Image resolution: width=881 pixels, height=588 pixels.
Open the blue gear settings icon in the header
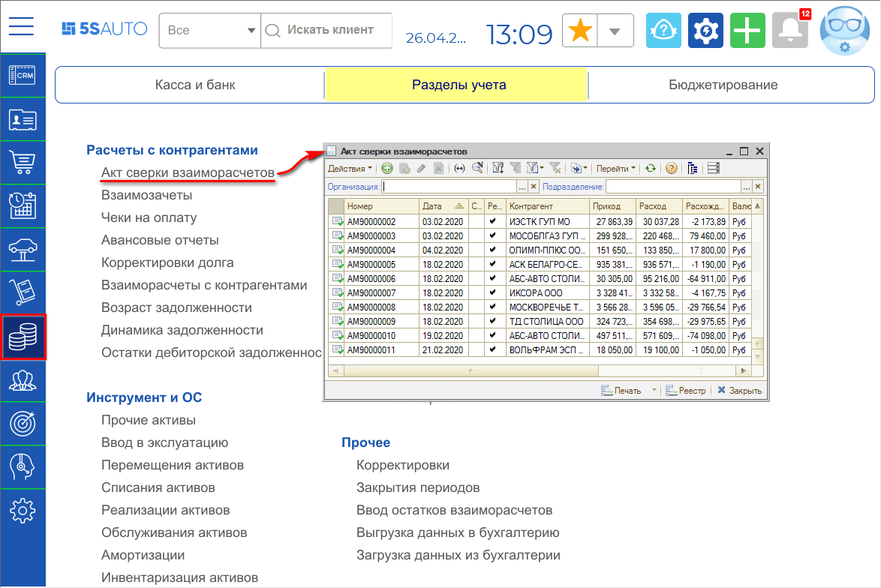pyautogui.click(x=705, y=30)
